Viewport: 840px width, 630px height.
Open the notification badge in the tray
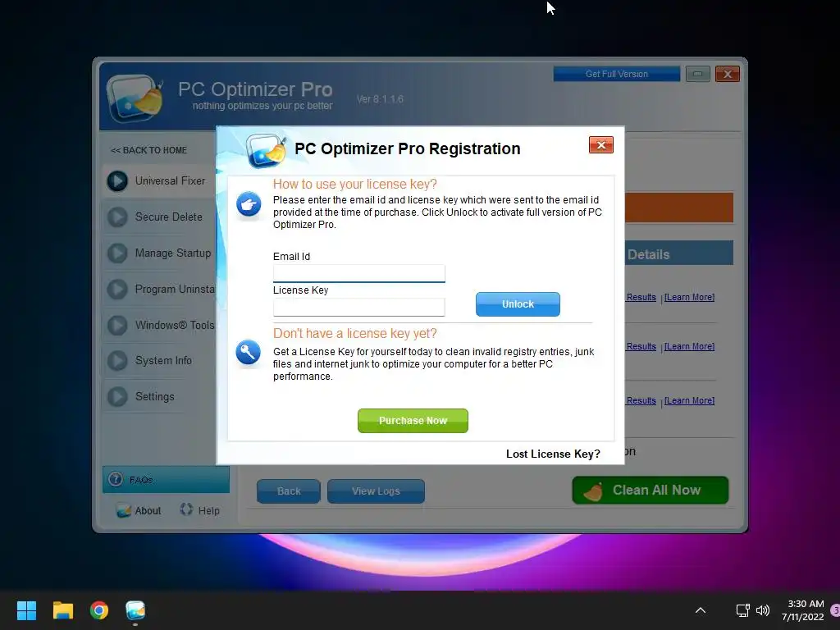(x=835, y=609)
